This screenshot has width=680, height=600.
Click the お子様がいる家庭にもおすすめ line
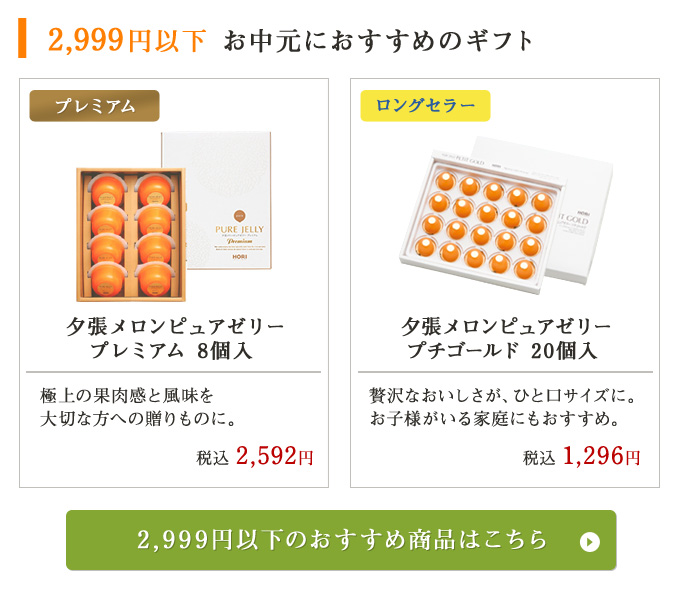(495, 419)
